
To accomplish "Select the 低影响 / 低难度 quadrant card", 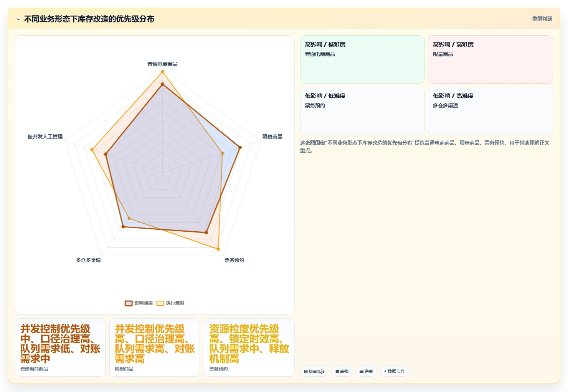I will pos(362,111).
